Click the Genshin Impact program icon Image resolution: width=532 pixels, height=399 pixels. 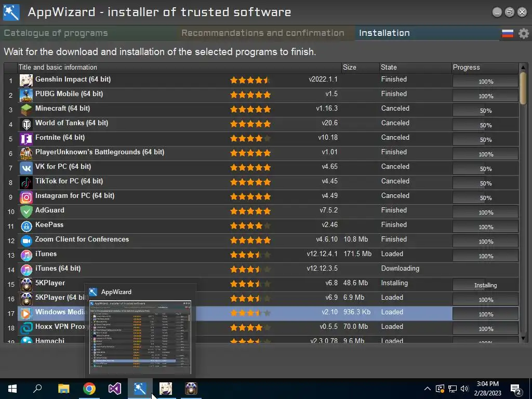pos(26,81)
